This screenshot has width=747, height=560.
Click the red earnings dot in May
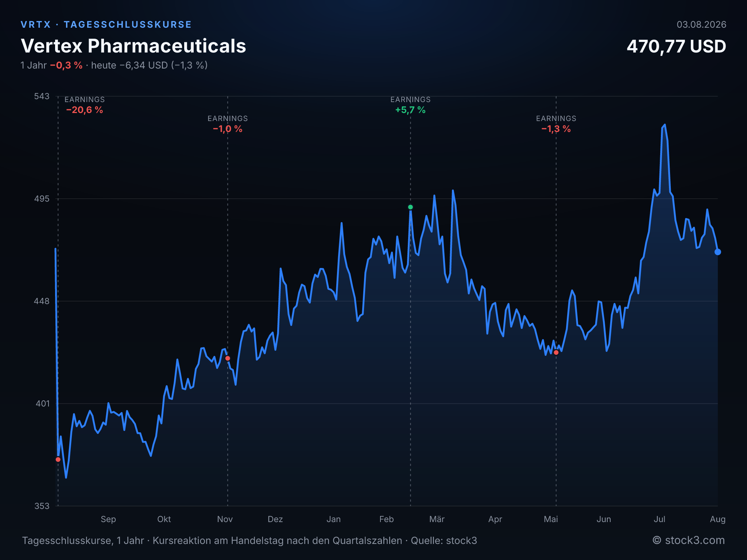556,353
